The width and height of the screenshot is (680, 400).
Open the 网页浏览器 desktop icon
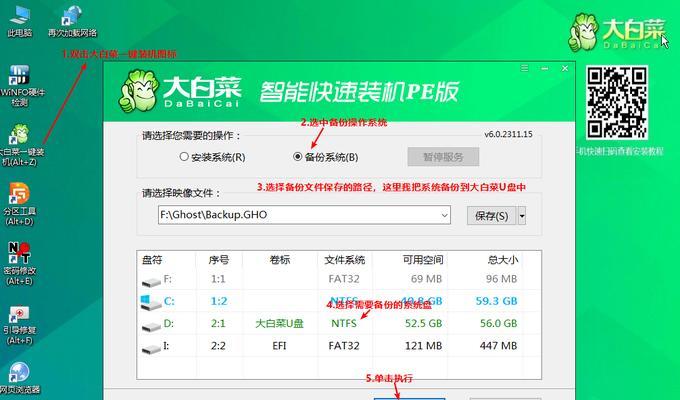20,377
